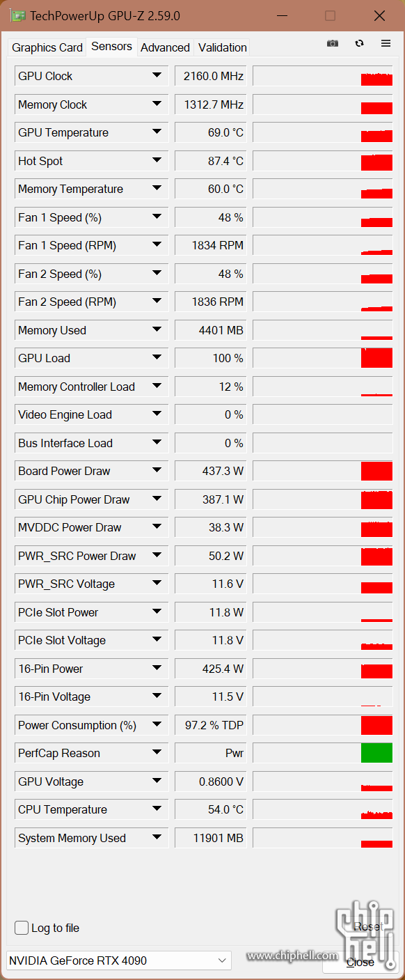Click the 16-Pin Power value field
Image resolution: width=405 pixels, height=980 pixels.
[x=210, y=669]
